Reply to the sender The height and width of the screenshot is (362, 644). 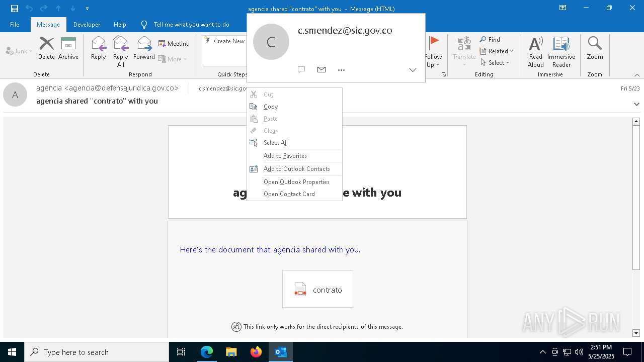point(98,48)
